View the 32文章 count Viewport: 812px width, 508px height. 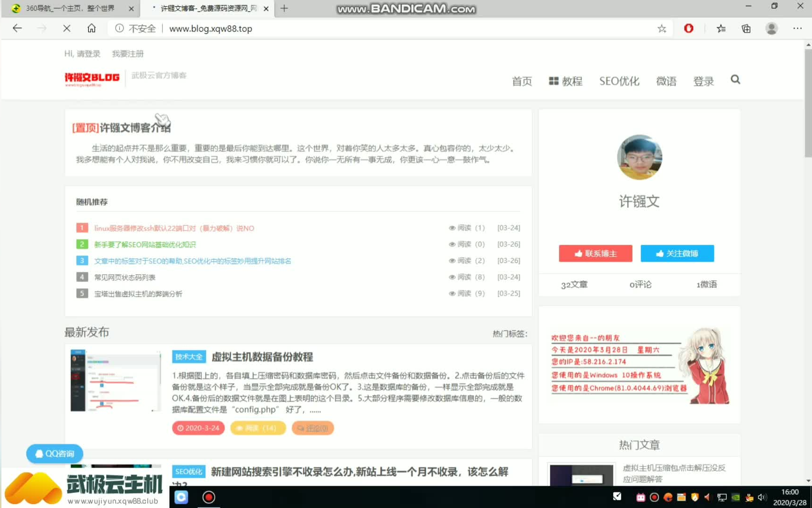coord(574,285)
